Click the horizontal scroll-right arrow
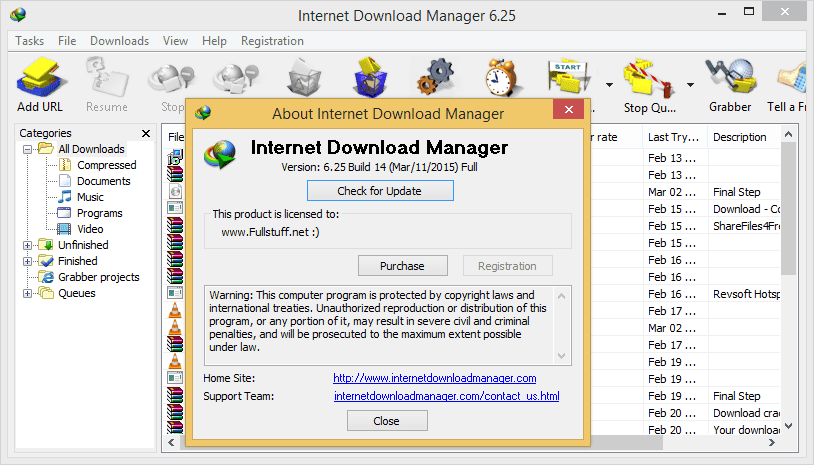 tap(772, 443)
